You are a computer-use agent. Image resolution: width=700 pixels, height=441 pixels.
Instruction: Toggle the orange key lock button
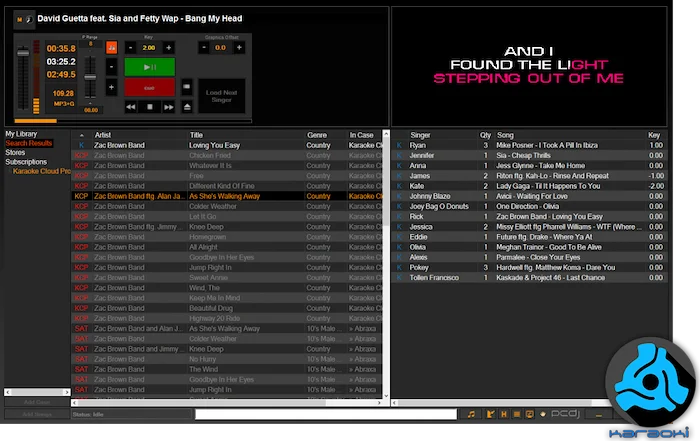click(112, 47)
